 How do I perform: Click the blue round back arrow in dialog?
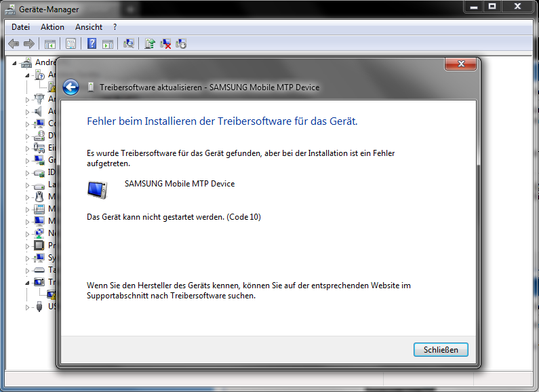click(71, 87)
